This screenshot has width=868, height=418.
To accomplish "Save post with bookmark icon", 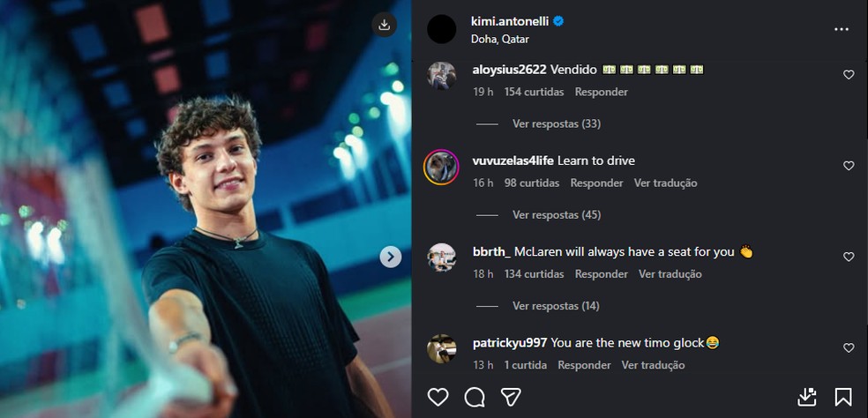I will coord(842,397).
